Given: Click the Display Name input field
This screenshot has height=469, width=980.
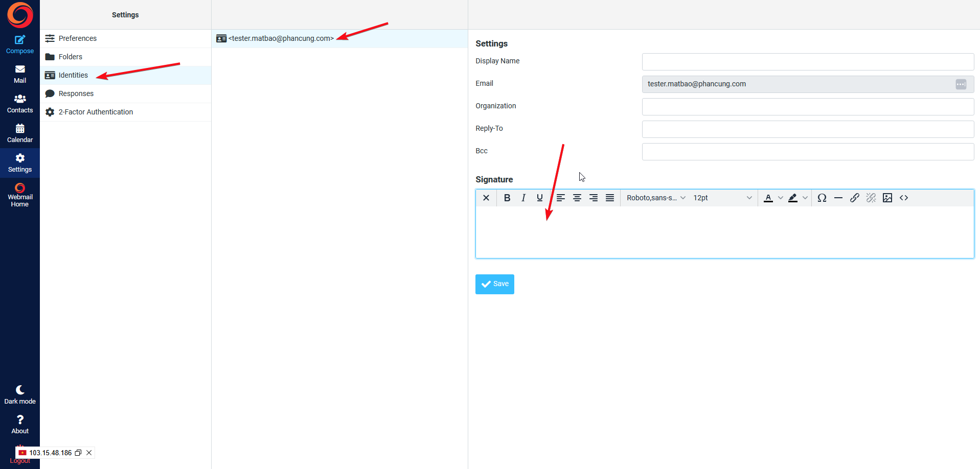Looking at the screenshot, I should coord(807,61).
